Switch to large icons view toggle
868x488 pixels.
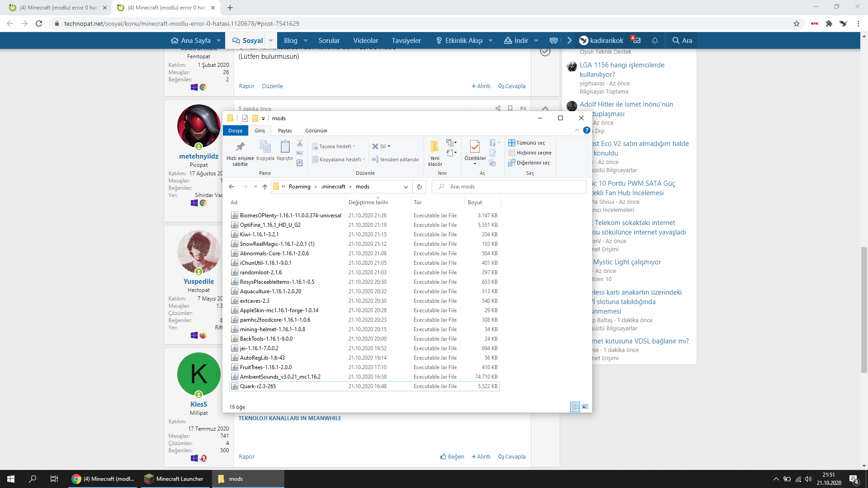pos(585,407)
